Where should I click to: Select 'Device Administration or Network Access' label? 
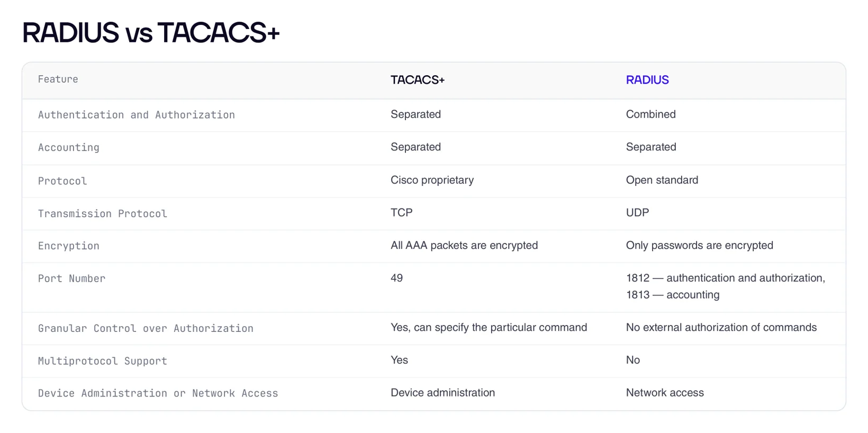coord(158,393)
